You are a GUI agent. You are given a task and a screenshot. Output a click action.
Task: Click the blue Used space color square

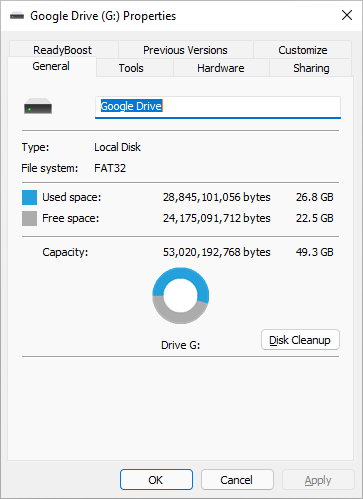(29, 197)
